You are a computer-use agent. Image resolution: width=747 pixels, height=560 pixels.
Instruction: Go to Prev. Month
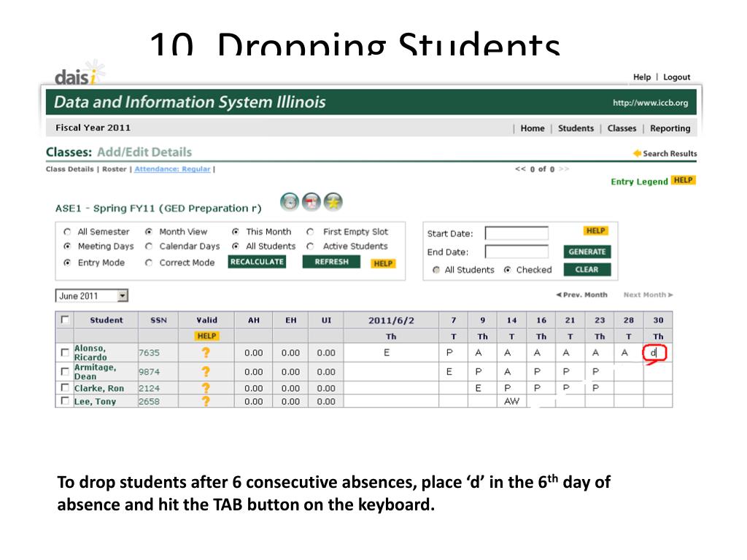[x=581, y=295]
